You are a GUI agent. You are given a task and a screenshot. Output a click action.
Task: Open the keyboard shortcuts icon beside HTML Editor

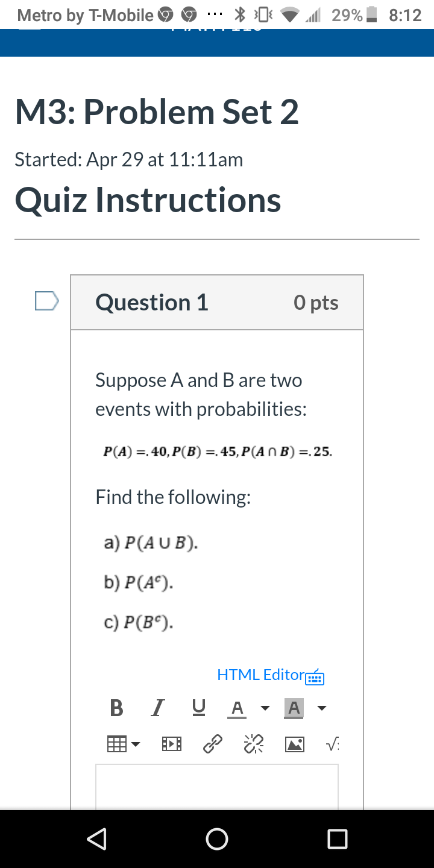[315, 677]
